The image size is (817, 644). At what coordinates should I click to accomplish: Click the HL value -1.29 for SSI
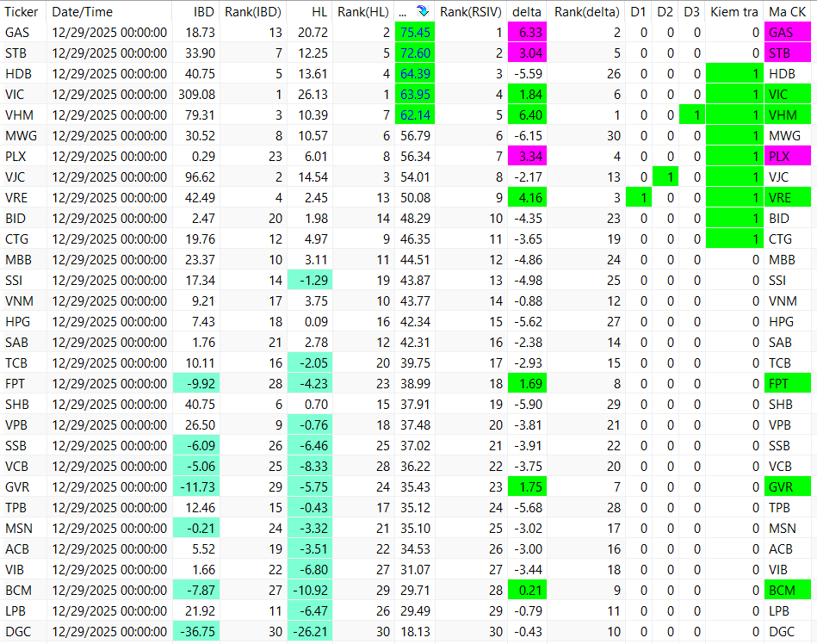coord(310,281)
